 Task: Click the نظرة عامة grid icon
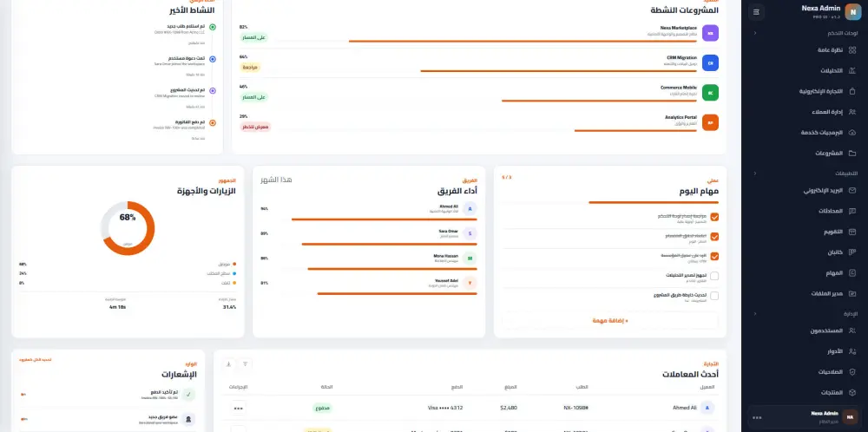(852, 49)
